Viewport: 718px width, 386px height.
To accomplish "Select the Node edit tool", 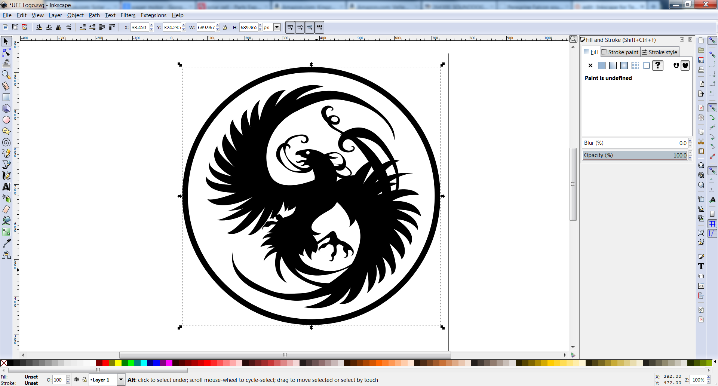I will [x=6, y=53].
